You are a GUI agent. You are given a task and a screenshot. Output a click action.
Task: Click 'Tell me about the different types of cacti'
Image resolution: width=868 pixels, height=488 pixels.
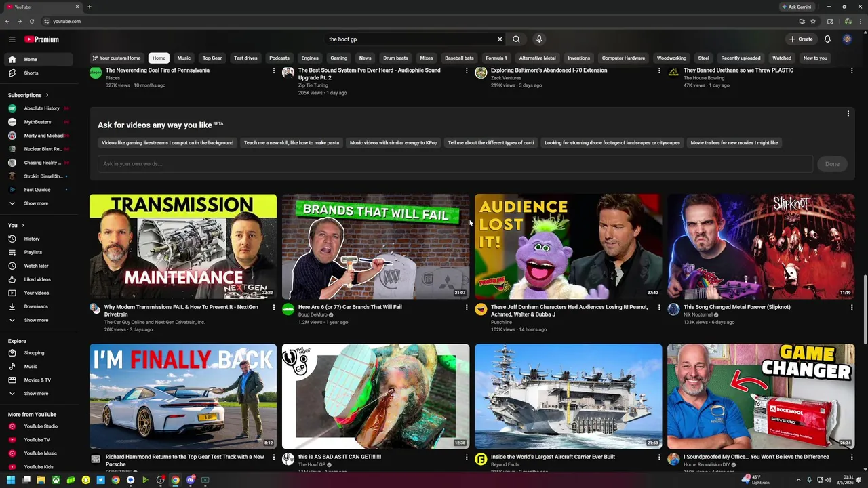491,143
